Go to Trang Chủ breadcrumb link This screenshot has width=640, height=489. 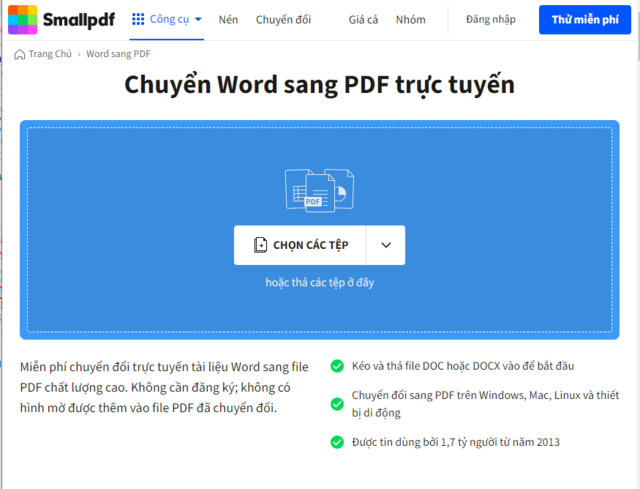50,54
